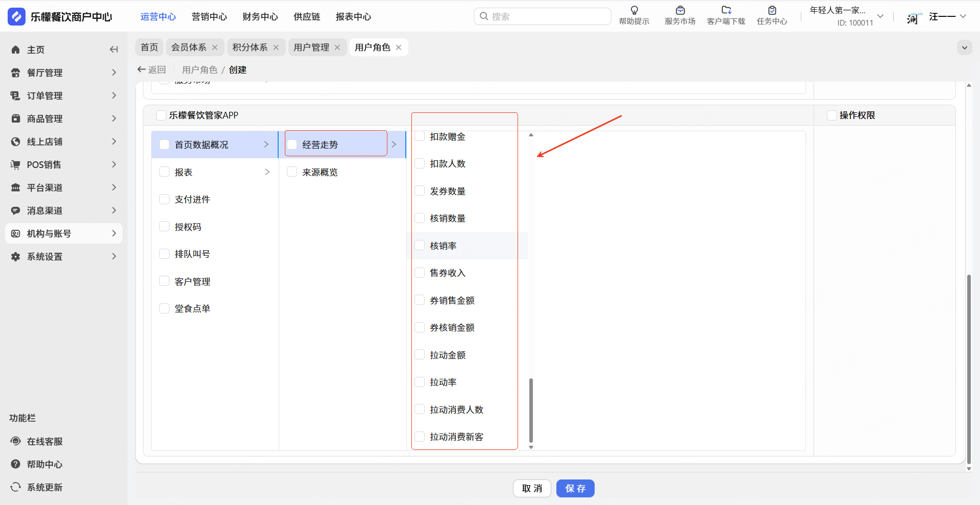Click the 帮助中心 question icon
This screenshot has height=505, width=980.
[16, 464]
